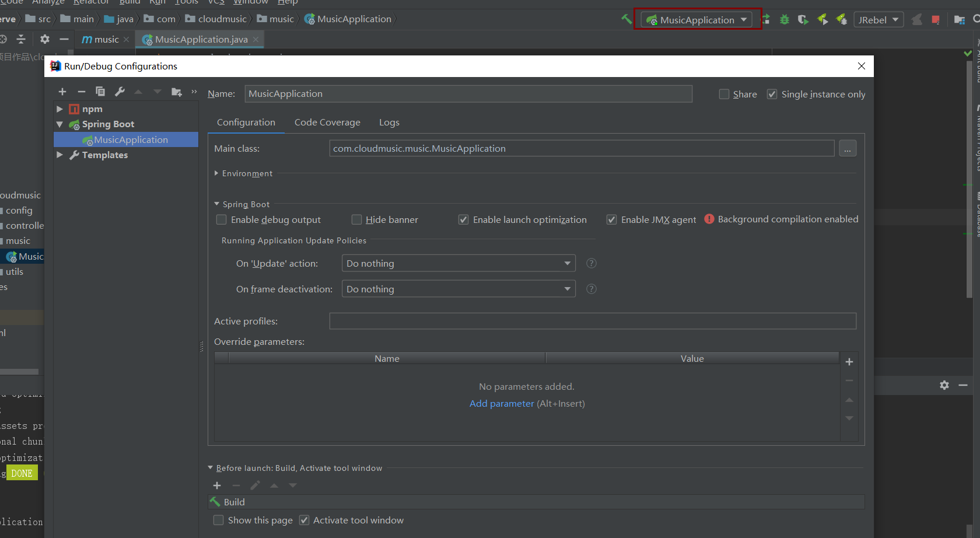Viewport: 980px width, 538px height.
Task: Select the Build before-launch task row
Action: point(536,502)
